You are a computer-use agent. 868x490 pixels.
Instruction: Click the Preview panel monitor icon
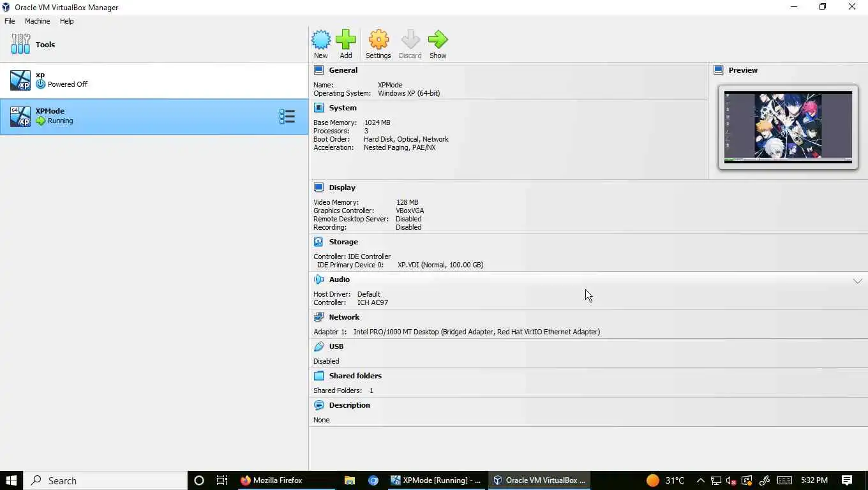(x=719, y=70)
